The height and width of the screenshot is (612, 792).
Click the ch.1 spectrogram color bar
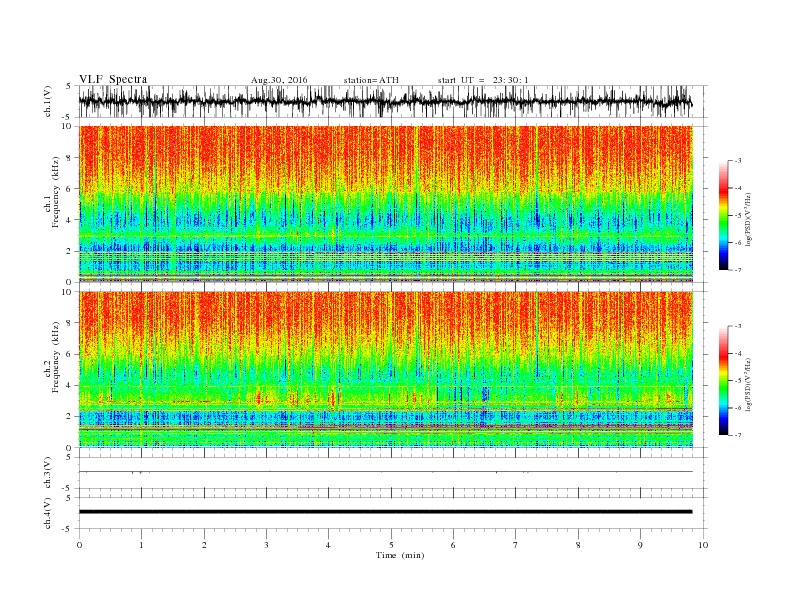[x=723, y=215]
